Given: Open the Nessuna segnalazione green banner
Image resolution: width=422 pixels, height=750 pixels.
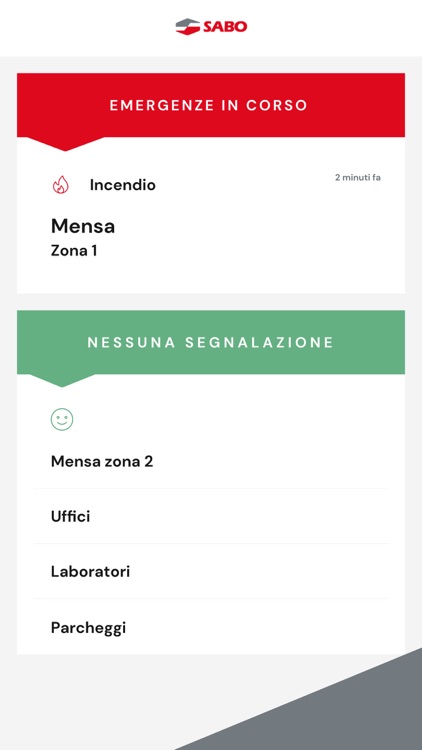Looking at the screenshot, I should coord(211,342).
